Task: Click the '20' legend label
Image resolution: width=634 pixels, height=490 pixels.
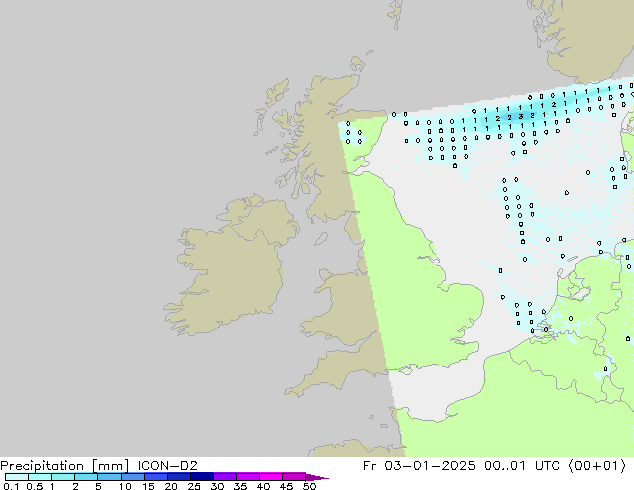Action: (x=171, y=486)
